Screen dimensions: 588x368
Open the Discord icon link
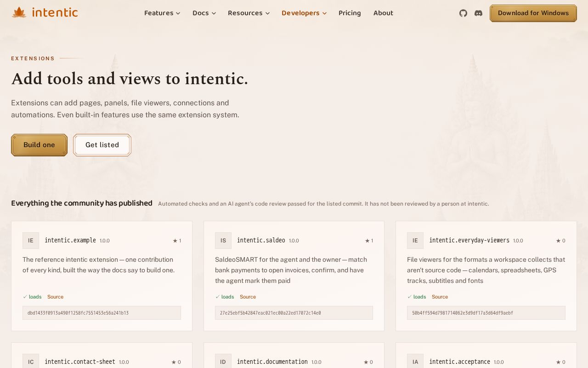coord(478,13)
